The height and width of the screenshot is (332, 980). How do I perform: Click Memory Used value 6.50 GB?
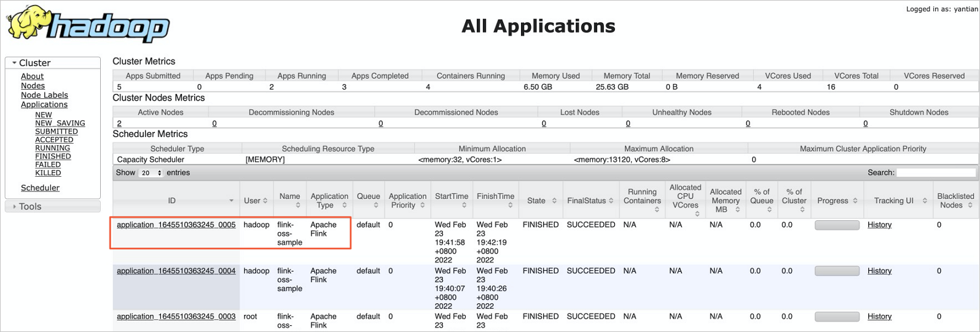[x=538, y=87]
